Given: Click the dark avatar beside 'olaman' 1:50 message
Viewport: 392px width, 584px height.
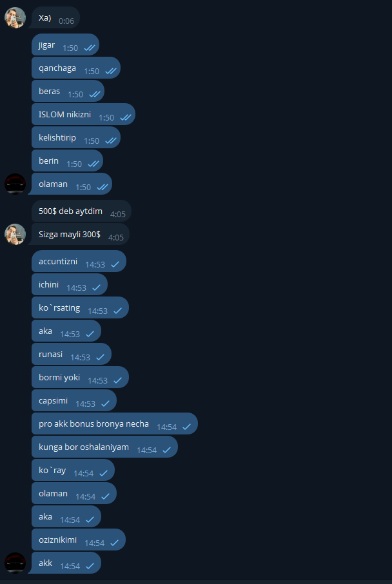Looking at the screenshot, I should tap(15, 184).
